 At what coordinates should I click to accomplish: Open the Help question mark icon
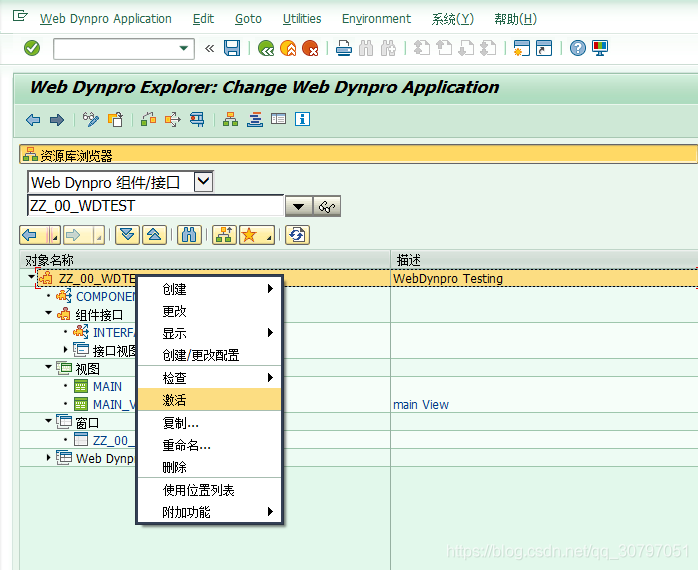pyautogui.click(x=577, y=48)
